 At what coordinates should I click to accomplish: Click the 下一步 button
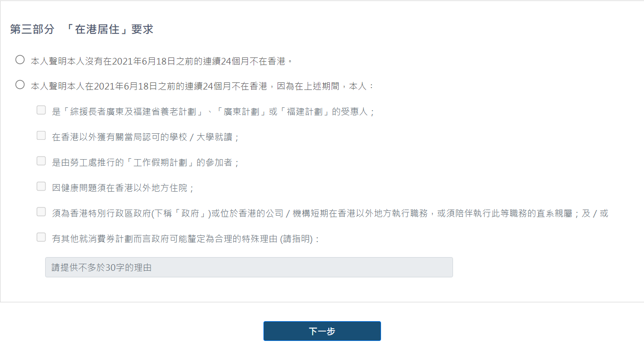[x=322, y=331]
